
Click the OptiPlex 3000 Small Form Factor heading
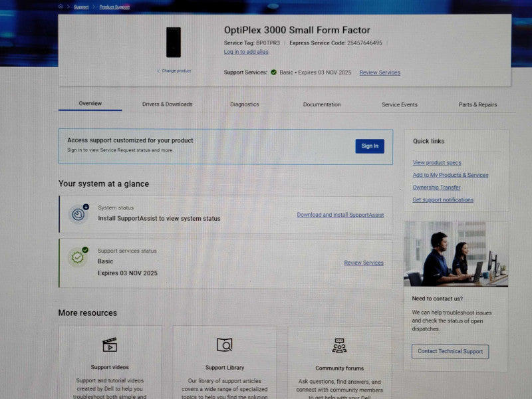[297, 30]
